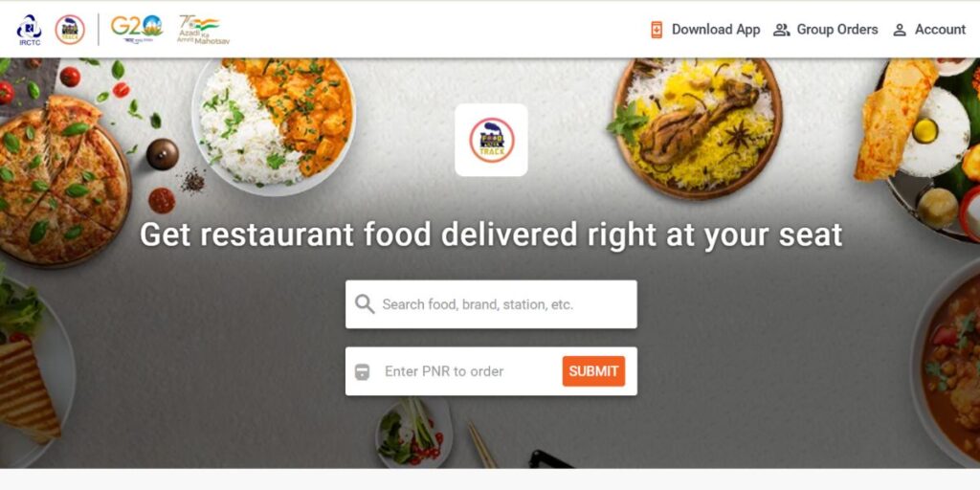This screenshot has height=490, width=980.
Task: Focus the Search food, brand, station field
Action: 491,304
